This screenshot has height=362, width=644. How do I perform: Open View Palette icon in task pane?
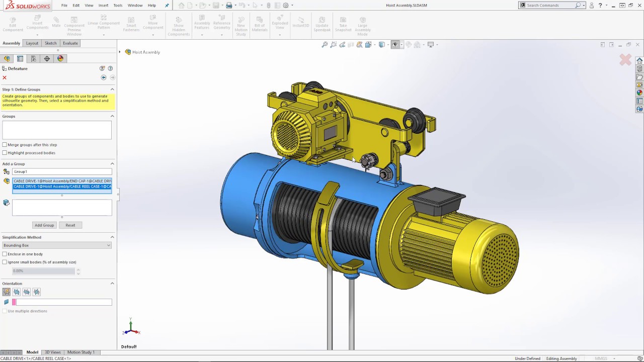coord(639,85)
